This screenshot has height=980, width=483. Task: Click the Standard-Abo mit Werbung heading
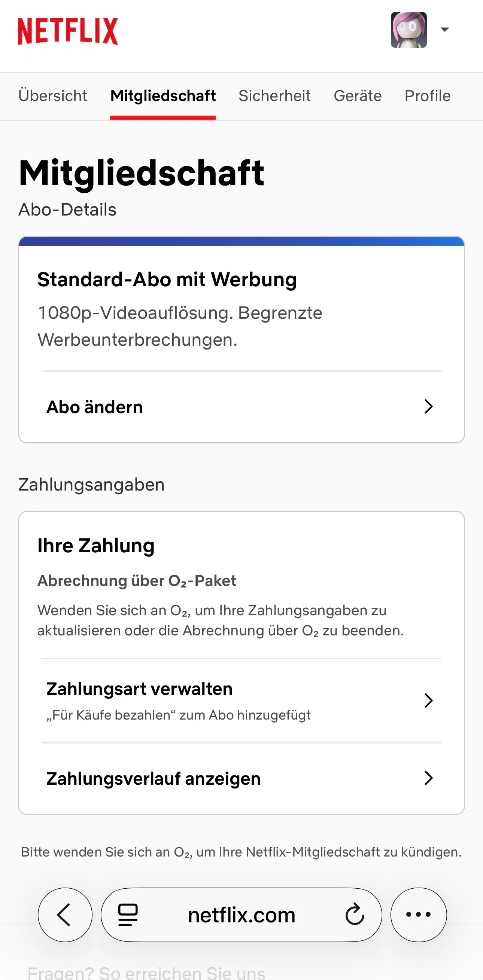[x=167, y=280]
